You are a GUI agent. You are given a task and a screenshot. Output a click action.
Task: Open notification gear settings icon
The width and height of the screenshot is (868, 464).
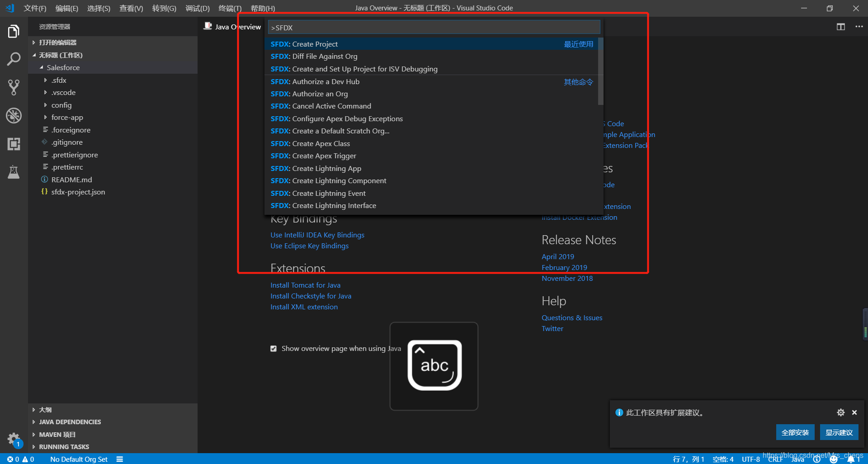click(x=840, y=412)
